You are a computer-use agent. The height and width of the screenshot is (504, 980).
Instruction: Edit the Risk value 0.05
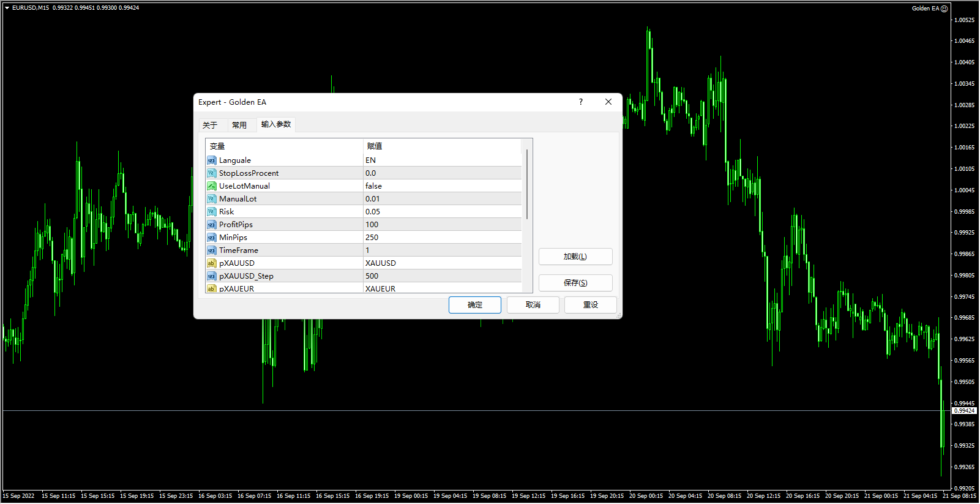pos(442,212)
